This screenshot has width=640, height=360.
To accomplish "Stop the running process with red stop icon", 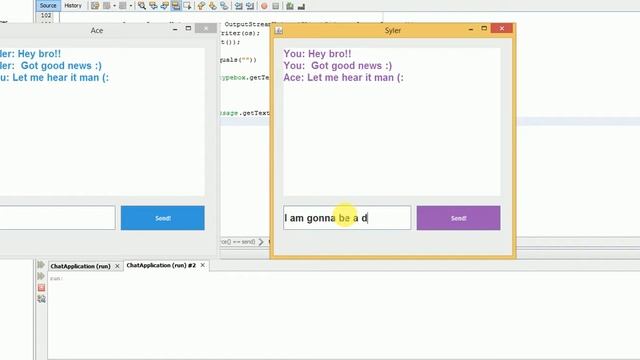I will click(x=41, y=288).
